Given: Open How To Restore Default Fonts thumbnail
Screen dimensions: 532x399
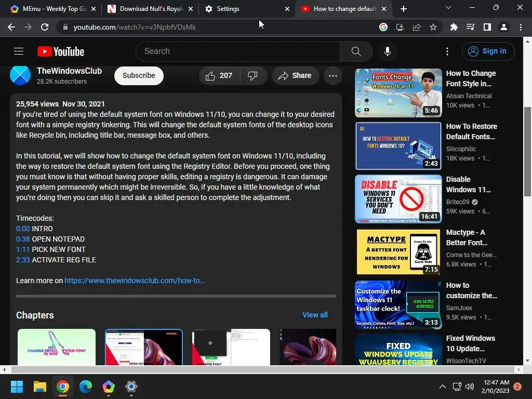Looking at the screenshot, I should [398, 146].
